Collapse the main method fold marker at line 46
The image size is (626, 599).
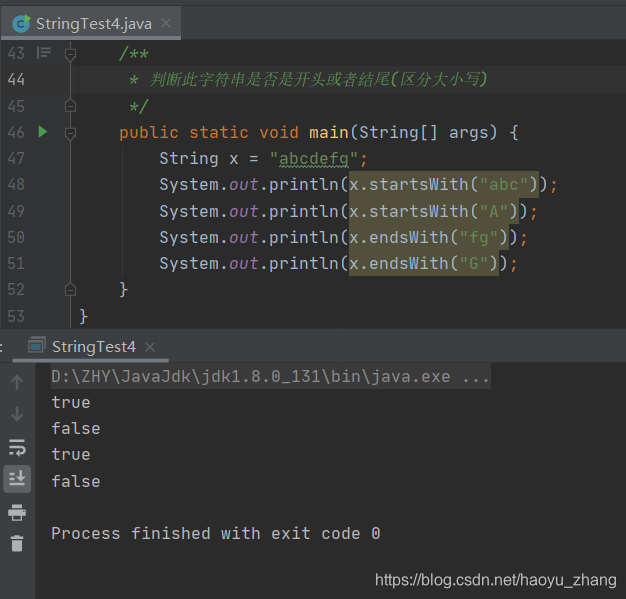[x=70, y=133]
